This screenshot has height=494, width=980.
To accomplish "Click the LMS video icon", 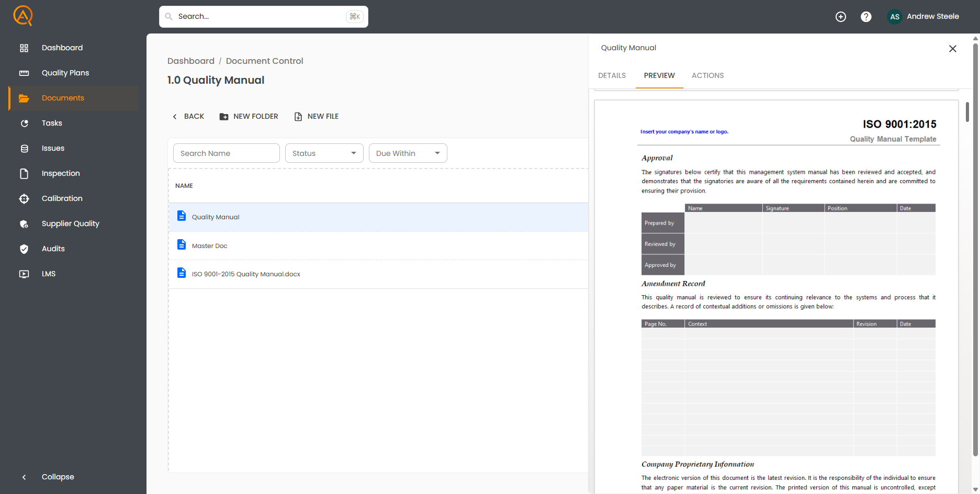I will pyautogui.click(x=24, y=274).
